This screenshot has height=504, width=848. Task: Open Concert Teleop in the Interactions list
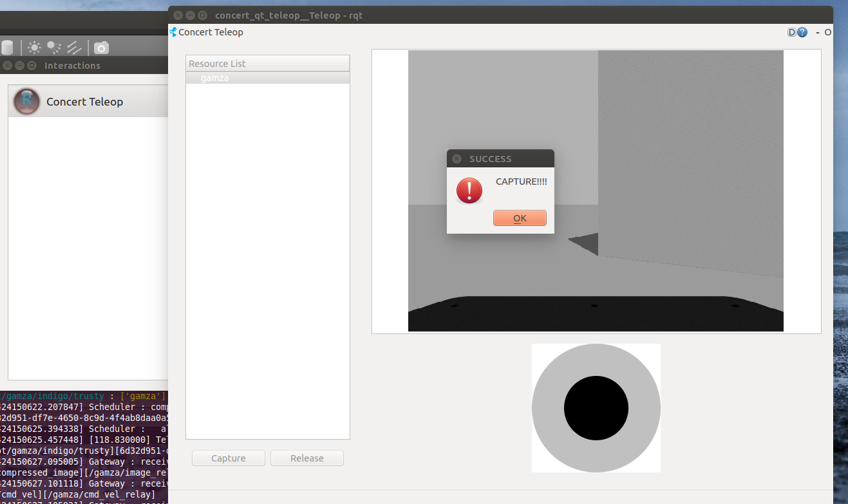[84, 102]
